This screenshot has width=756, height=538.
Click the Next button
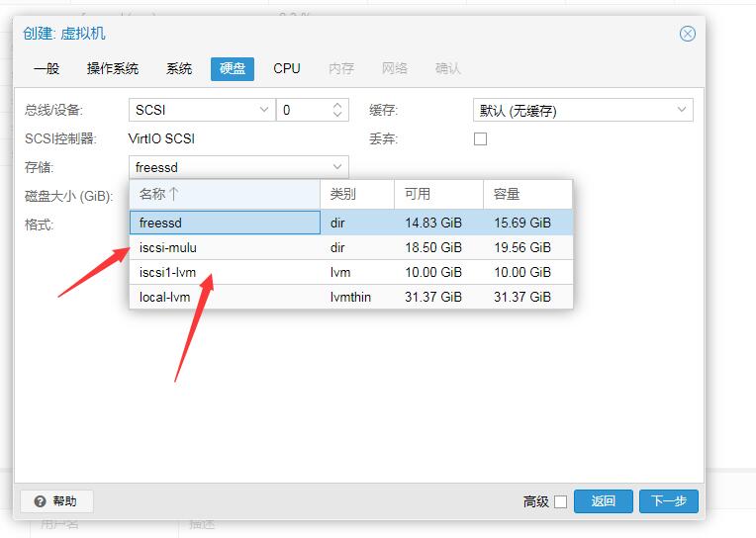[x=668, y=501]
